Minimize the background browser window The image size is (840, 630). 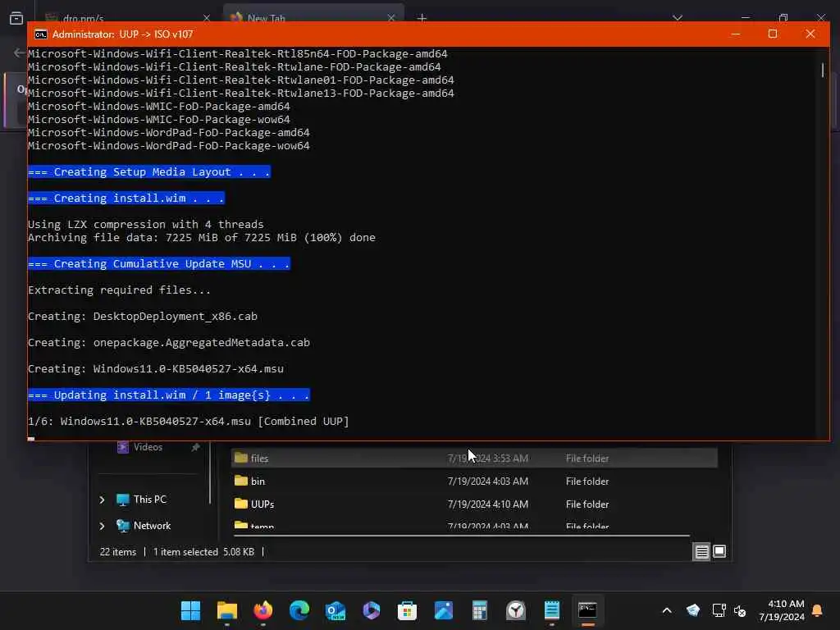745,17
